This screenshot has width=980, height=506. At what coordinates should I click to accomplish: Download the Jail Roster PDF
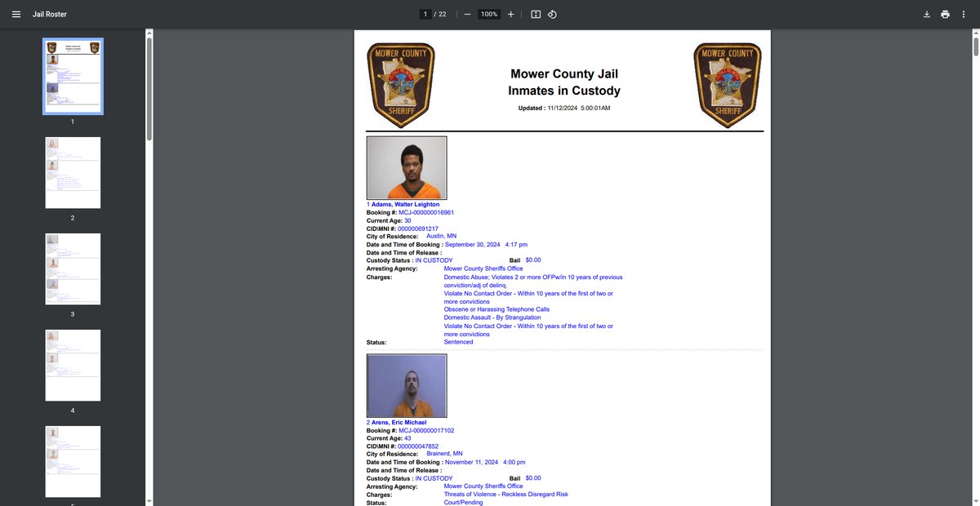point(927,15)
